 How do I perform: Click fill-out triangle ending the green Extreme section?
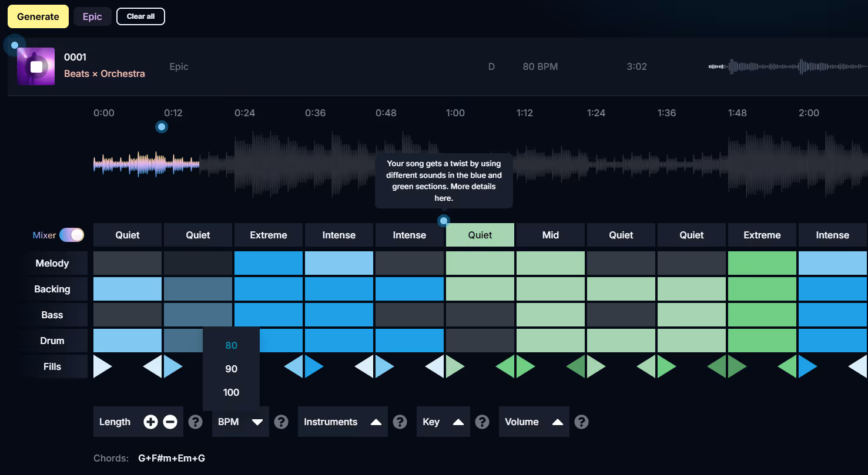(x=787, y=366)
